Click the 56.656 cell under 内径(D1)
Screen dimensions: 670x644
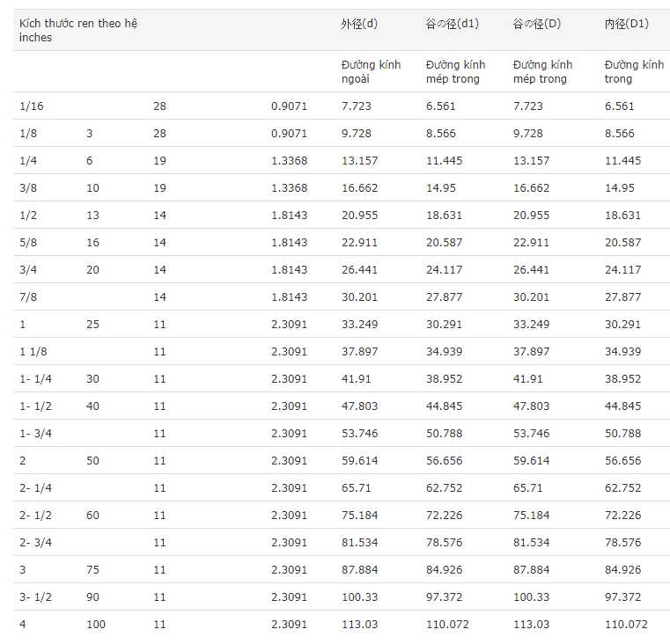[622, 461]
